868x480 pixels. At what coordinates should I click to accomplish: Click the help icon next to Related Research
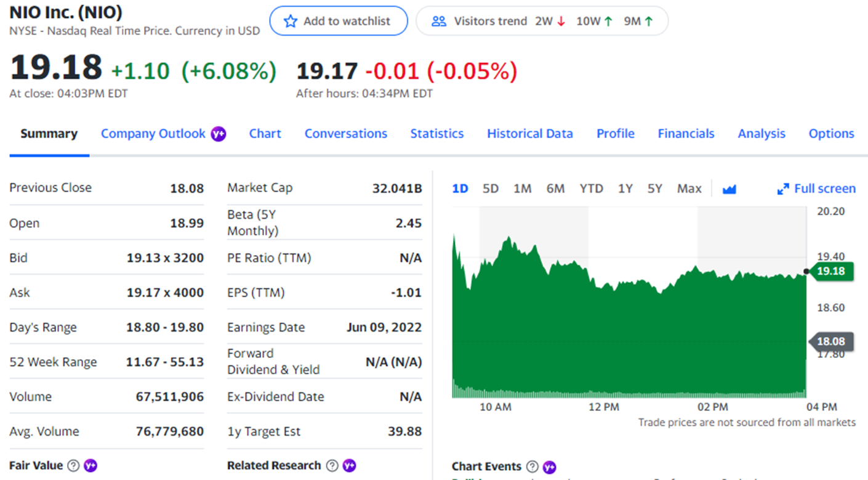click(x=332, y=465)
